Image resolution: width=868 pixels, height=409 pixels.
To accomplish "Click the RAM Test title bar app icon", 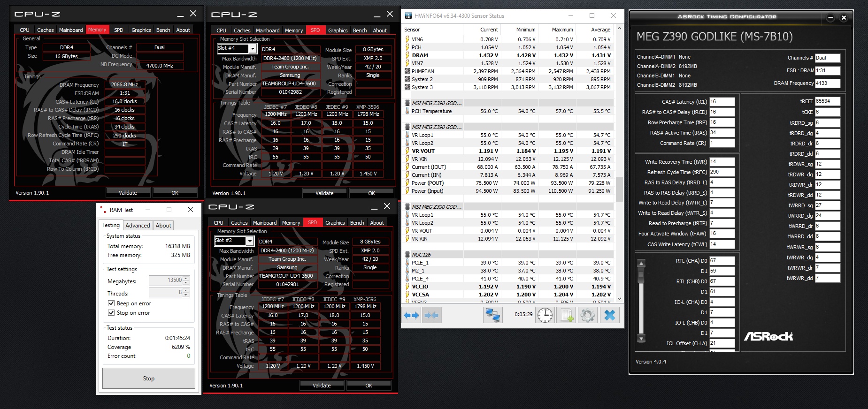I will [x=103, y=210].
